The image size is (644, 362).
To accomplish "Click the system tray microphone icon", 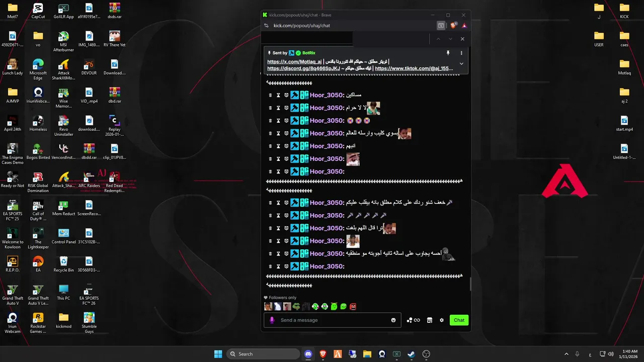I will (x=577, y=354).
